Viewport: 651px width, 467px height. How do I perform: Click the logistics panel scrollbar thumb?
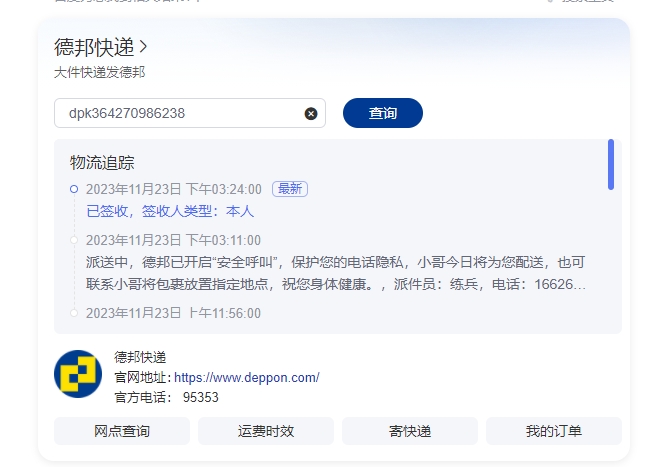pos(611,164)
